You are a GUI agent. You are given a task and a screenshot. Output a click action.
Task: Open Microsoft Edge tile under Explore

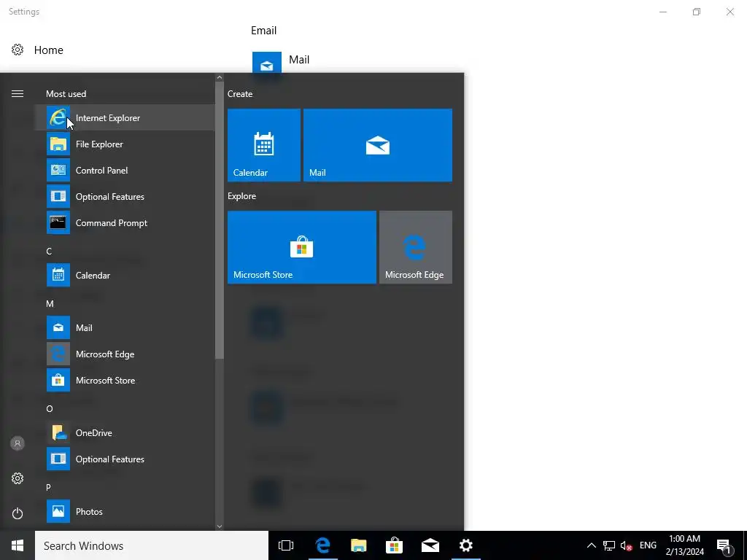pos(415,247)
